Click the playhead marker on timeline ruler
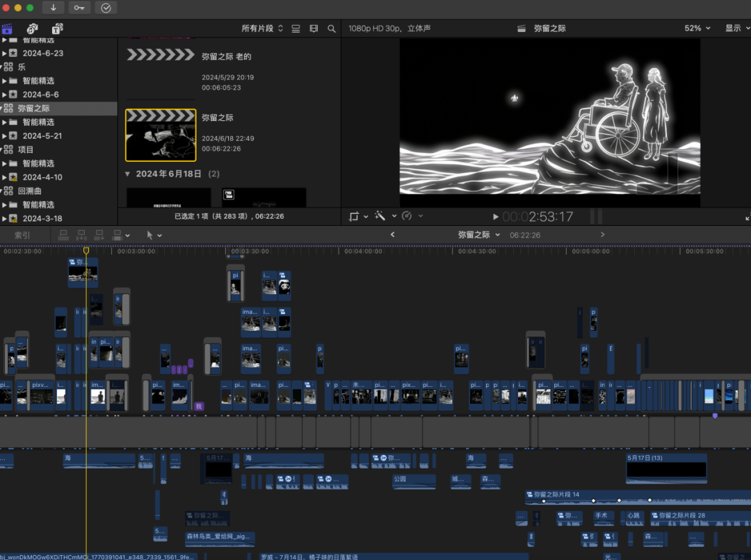This screenshot has width=751, height=560. click(86, 250)
